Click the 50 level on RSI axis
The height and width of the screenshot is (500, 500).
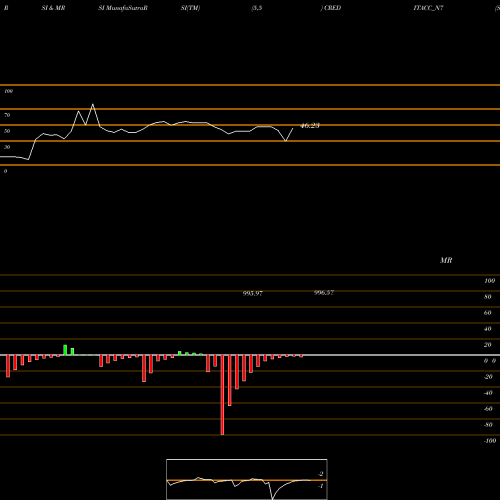tap(7, 131)
